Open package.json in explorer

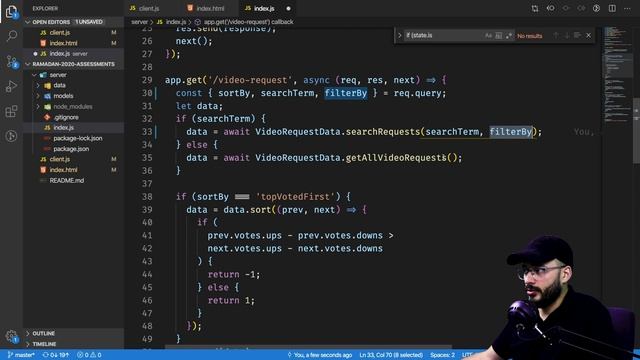tap(71, 149)
